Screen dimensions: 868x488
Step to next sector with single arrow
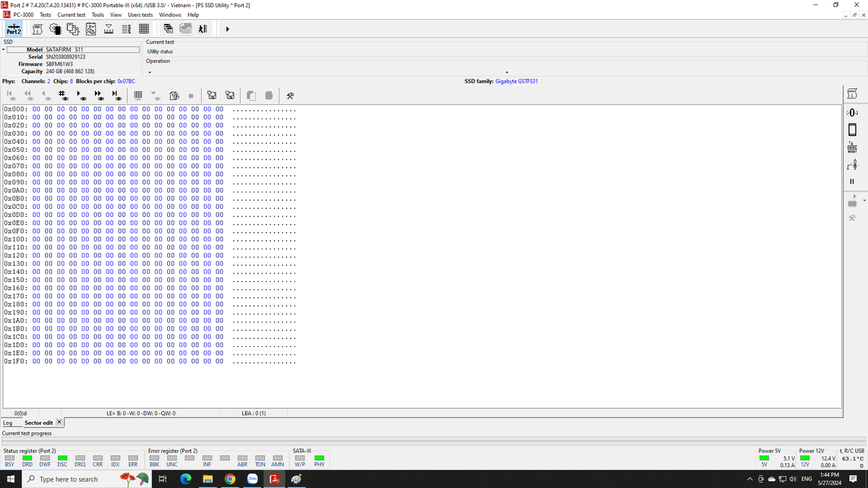[80, 95]
